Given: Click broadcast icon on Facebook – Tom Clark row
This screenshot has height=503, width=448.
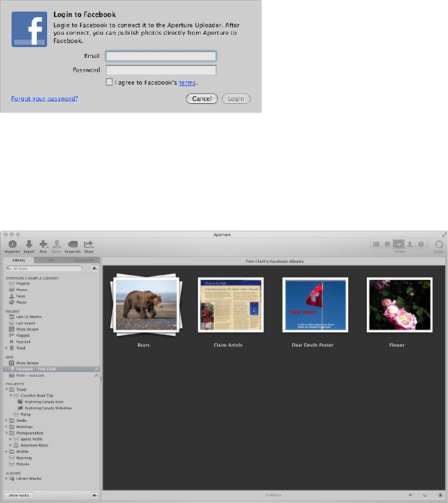Looking at the screenshot, I should (96, 369).
